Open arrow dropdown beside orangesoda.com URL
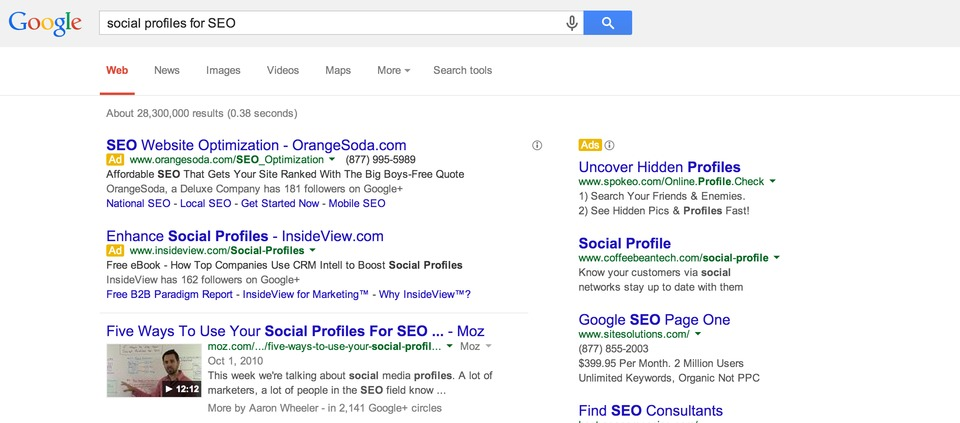Image resolution: width=960 pixels, height=423 pixels. tap(332, 159)
